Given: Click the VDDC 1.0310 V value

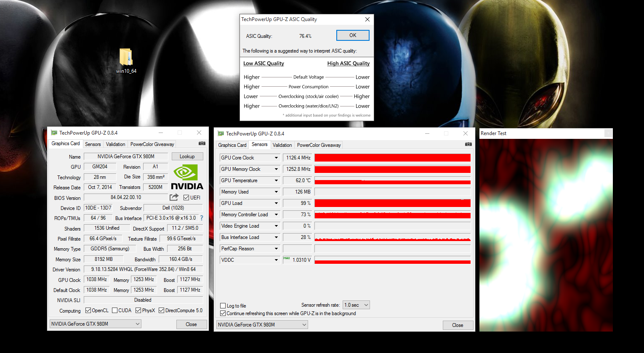Looking at the screenshot, I should [298, 260].
